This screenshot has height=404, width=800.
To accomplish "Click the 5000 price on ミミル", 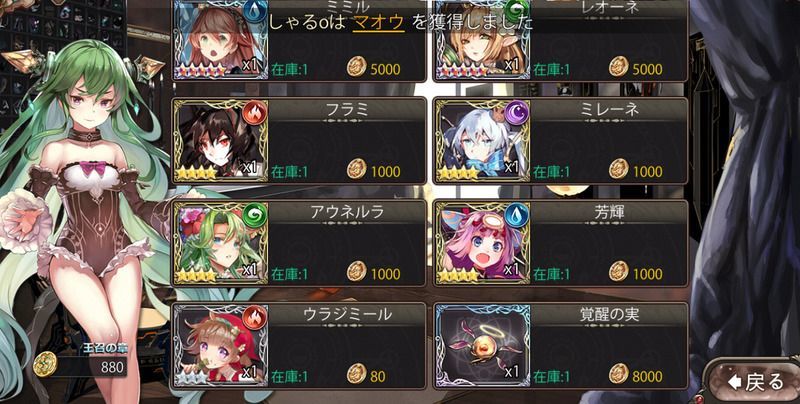I will [385, 69].
